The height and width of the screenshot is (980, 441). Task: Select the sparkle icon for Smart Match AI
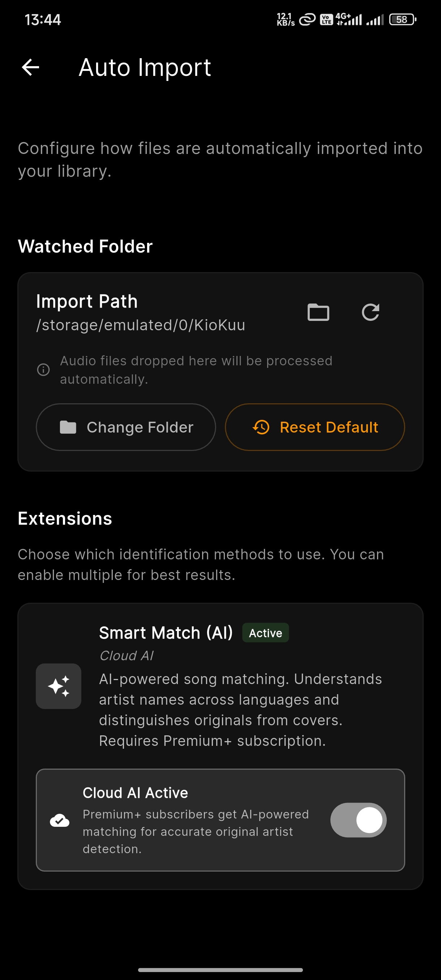point(58,686)
